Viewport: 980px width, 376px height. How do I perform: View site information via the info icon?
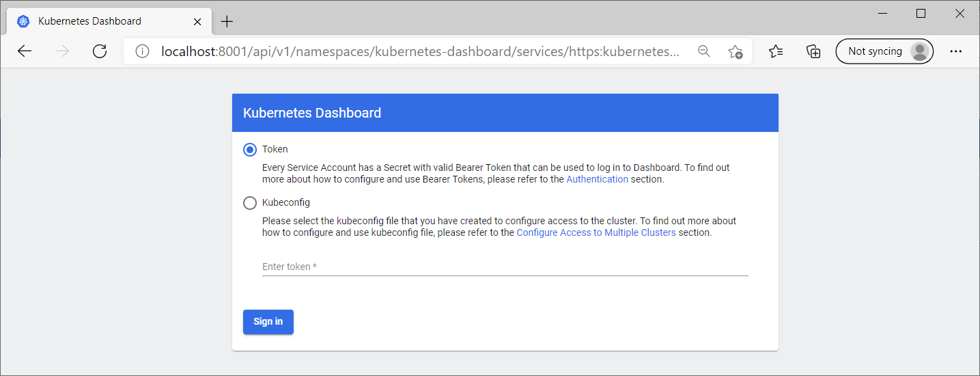pyautogui.click(x=142, y=51)
